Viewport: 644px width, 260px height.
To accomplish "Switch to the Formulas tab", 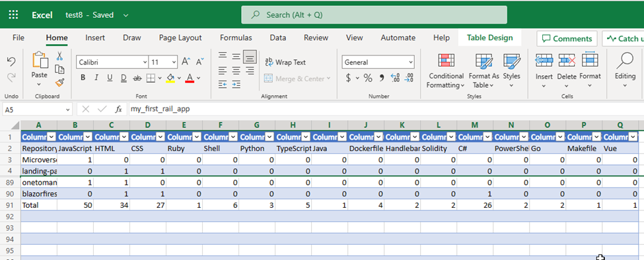I will tap(236, 38).
